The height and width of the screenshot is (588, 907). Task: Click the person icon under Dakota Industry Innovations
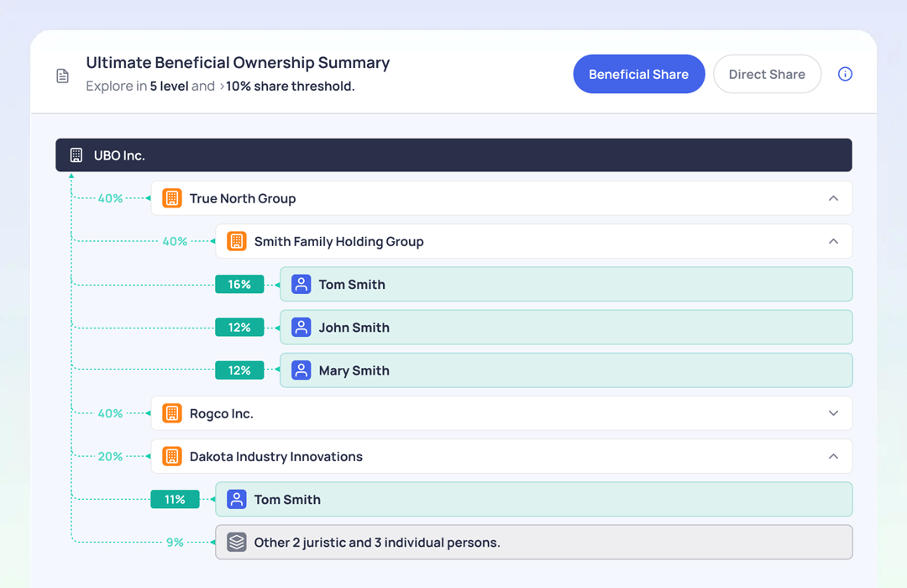tap(236, 499)
